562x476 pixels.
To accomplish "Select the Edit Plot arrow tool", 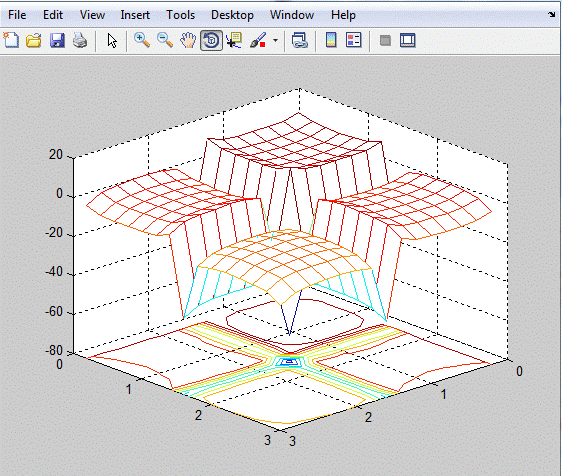I will (112, 41).
